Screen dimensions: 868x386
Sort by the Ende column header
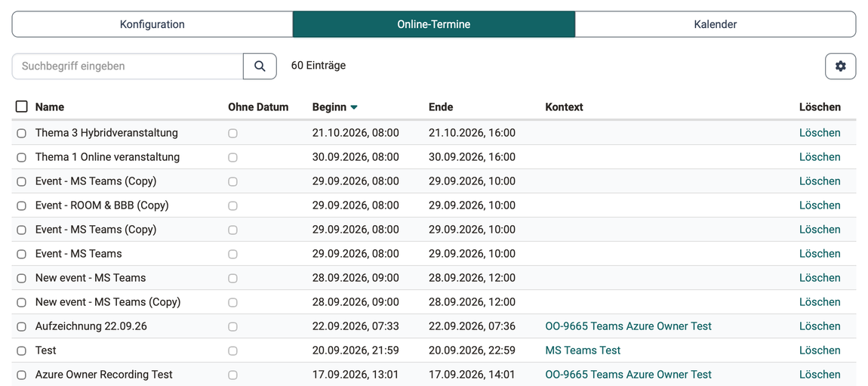pyautogui.click(x=441, y=107)
